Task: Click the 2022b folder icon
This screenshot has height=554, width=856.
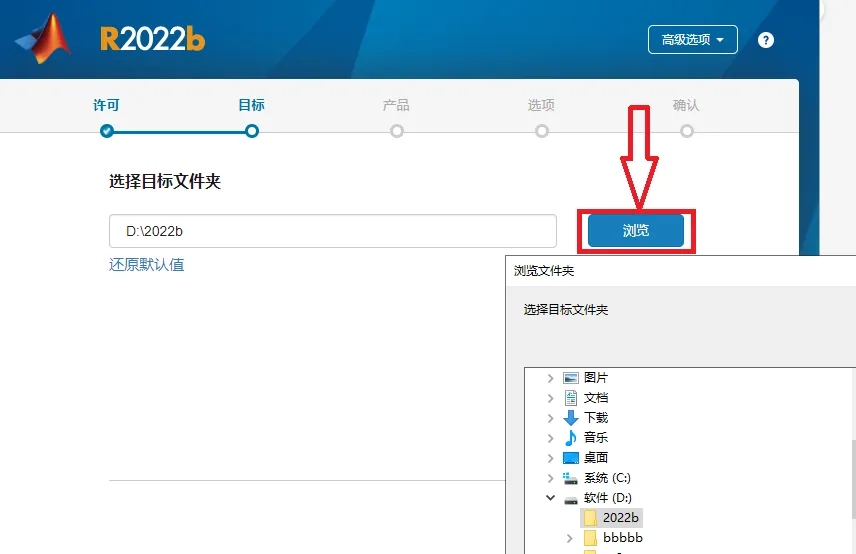Action: click(590, 518)
